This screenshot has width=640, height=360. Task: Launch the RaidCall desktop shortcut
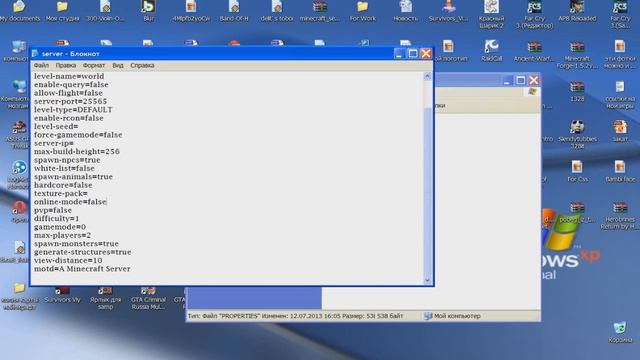click(491, 51)
